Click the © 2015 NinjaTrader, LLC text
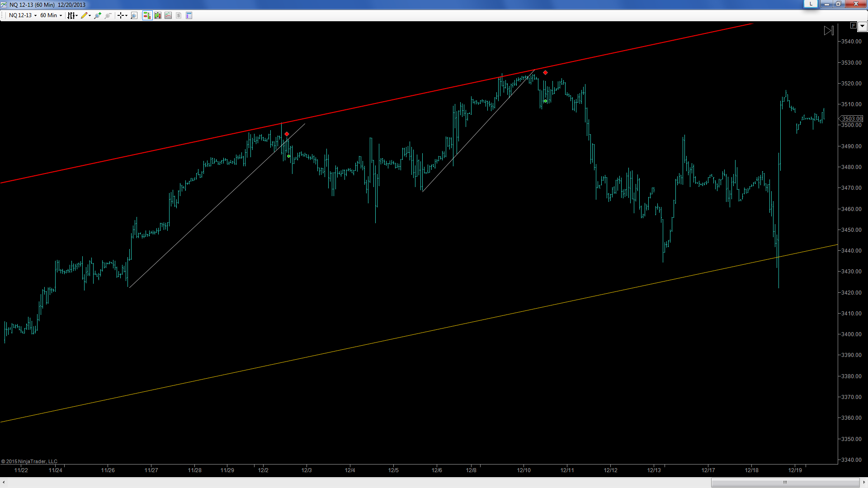The height and width of the screenshot is (488, 868). (x=29, y=461)
